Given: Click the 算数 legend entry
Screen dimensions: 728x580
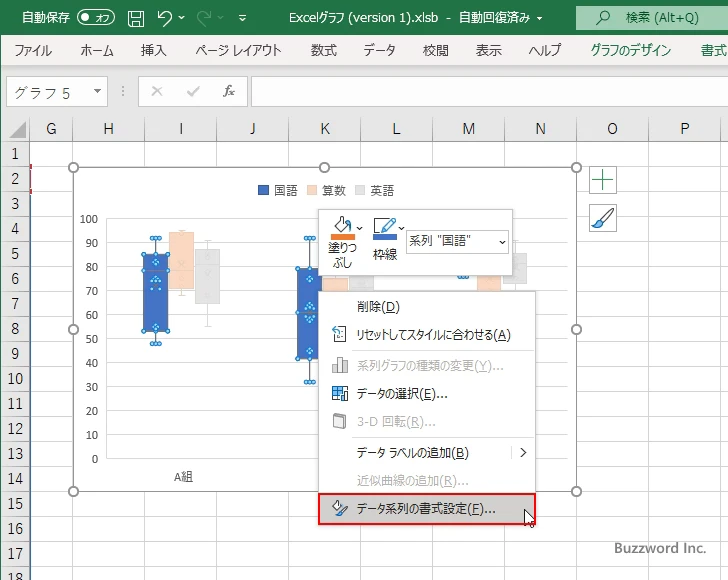Looking at the screenshot, I should tap(326, 190).
